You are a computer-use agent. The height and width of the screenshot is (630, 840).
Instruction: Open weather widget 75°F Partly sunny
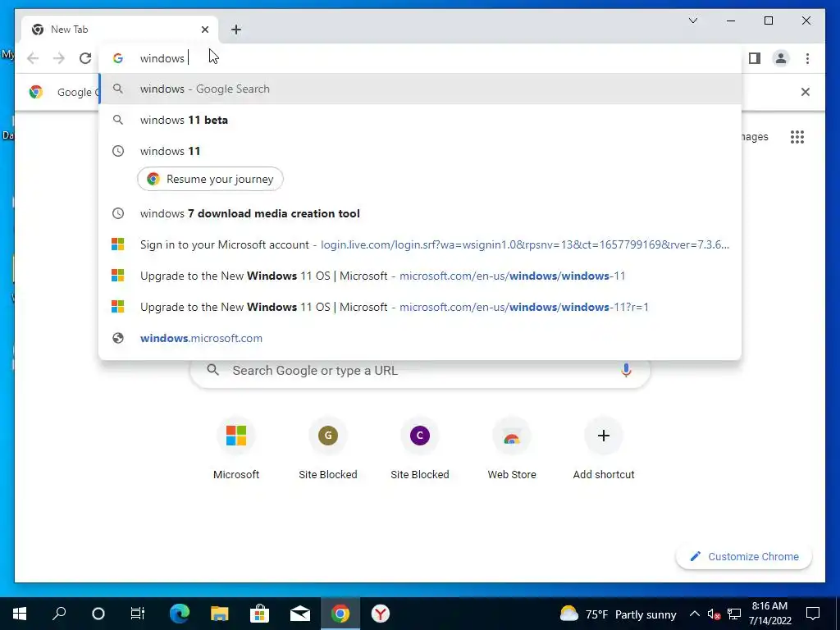618,614
